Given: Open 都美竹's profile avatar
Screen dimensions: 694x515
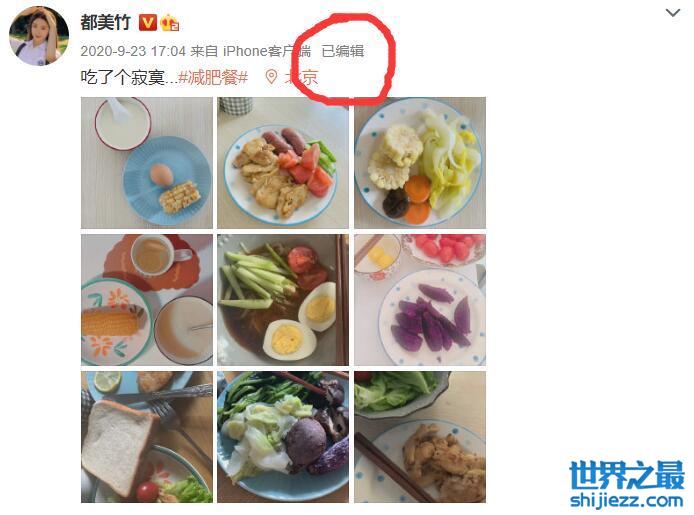Looking at the screenshot, I should point(39,36).
